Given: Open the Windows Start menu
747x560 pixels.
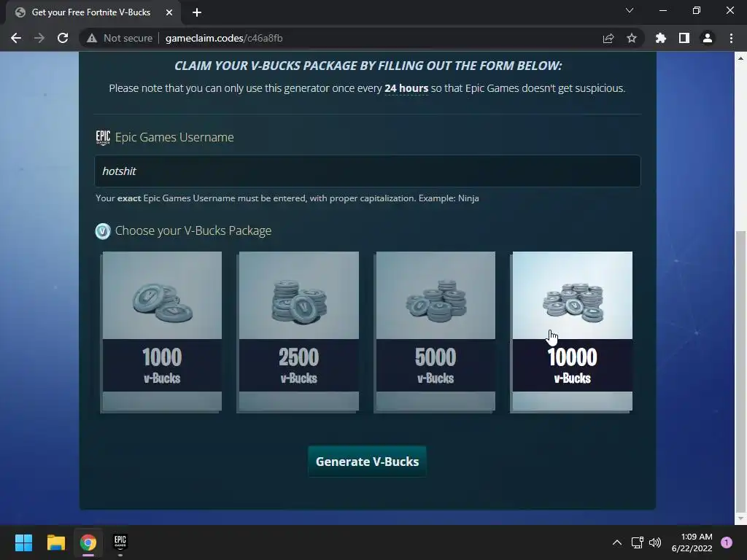Looking at the screenshot, I should 23,542.
